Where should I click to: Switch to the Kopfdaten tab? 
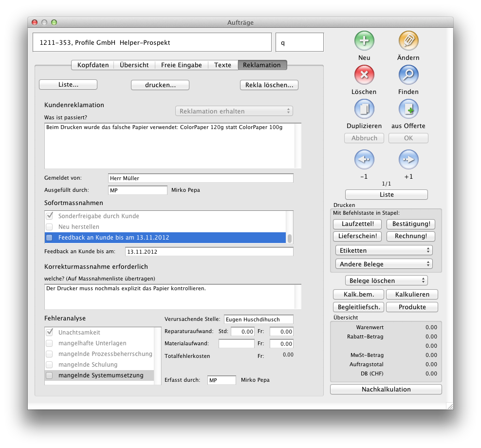[93, 65]
